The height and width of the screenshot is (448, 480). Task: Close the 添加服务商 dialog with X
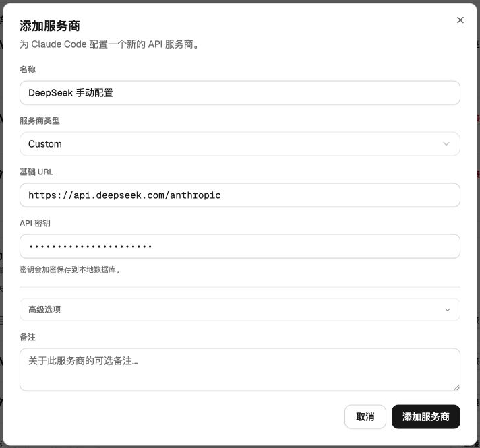[460, 20]
